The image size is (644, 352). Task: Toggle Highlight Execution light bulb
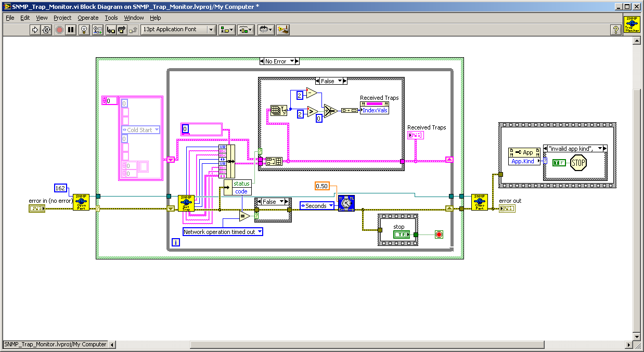coord(84,30)
